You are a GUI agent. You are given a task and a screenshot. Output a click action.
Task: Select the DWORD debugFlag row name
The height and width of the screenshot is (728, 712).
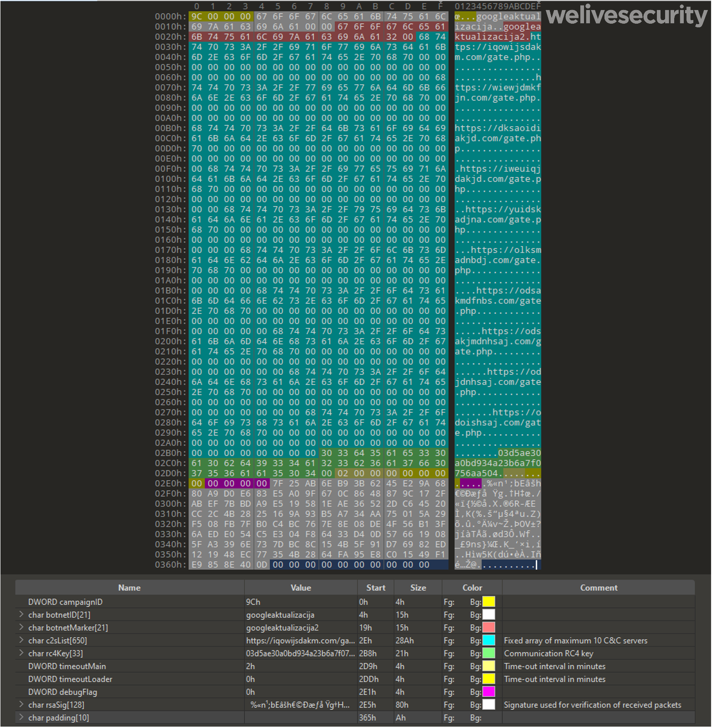(62, 692)
